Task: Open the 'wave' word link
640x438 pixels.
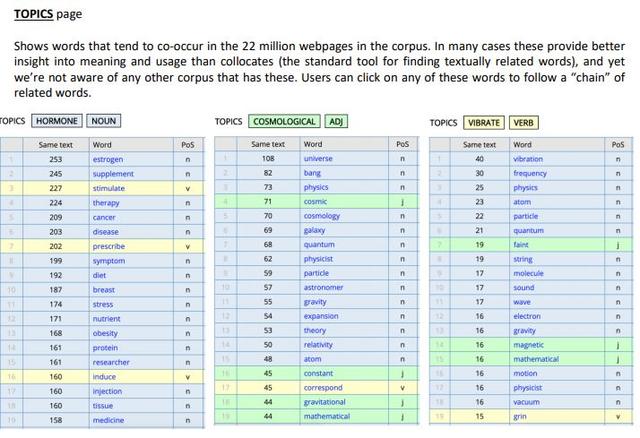Action: pos(522,302)
